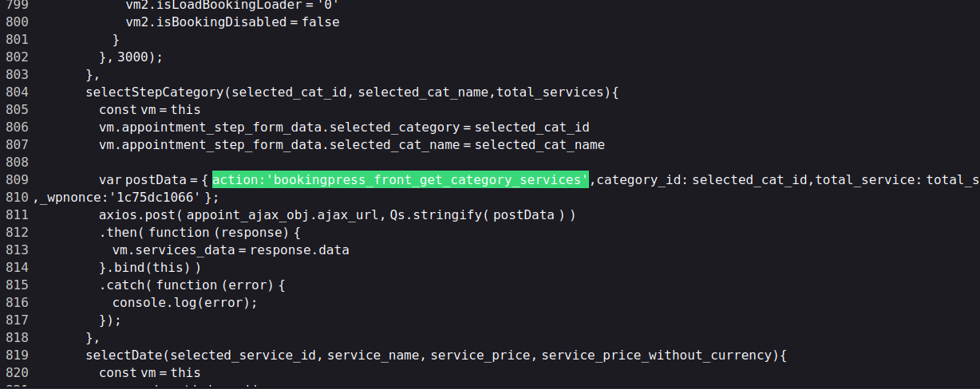This screenshot has height=389, width=980.
Task: Click line number 809 in gutter
Action: pos(17,179)
